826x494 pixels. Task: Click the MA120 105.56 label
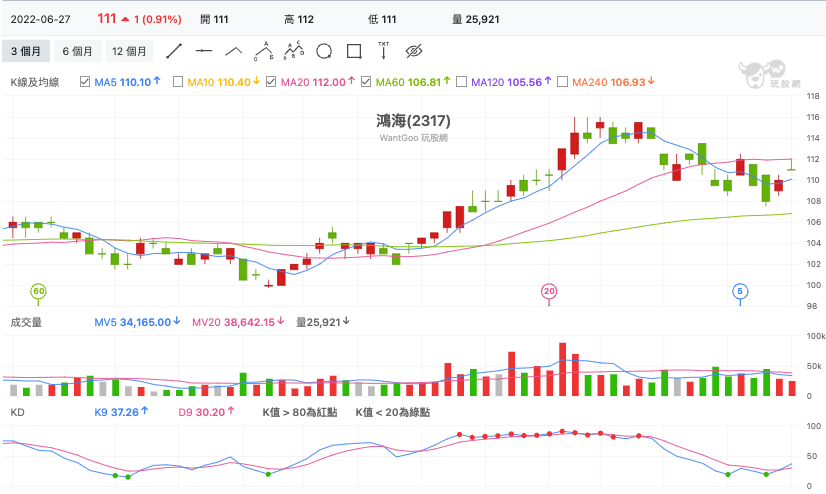point(511,82)
